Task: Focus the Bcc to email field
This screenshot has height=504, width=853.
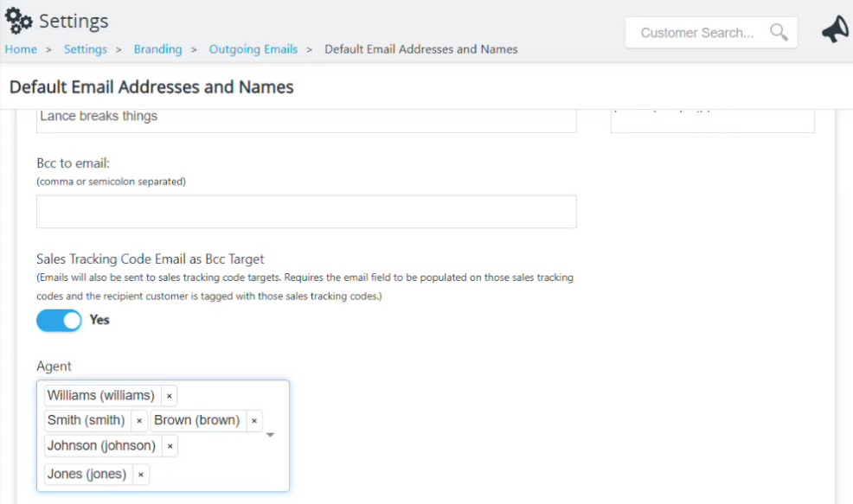Action: click(x=306, y=212)
